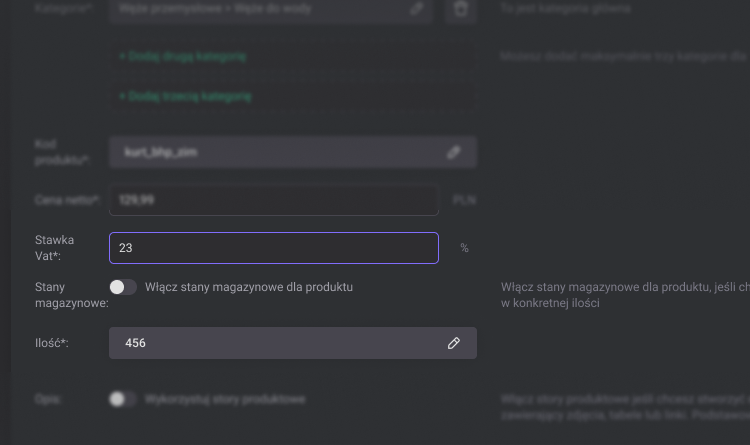The image size is (750, 445).
Task: Click the 'Włącz stany magazynowe dla produktu' label
Action: 248,287
